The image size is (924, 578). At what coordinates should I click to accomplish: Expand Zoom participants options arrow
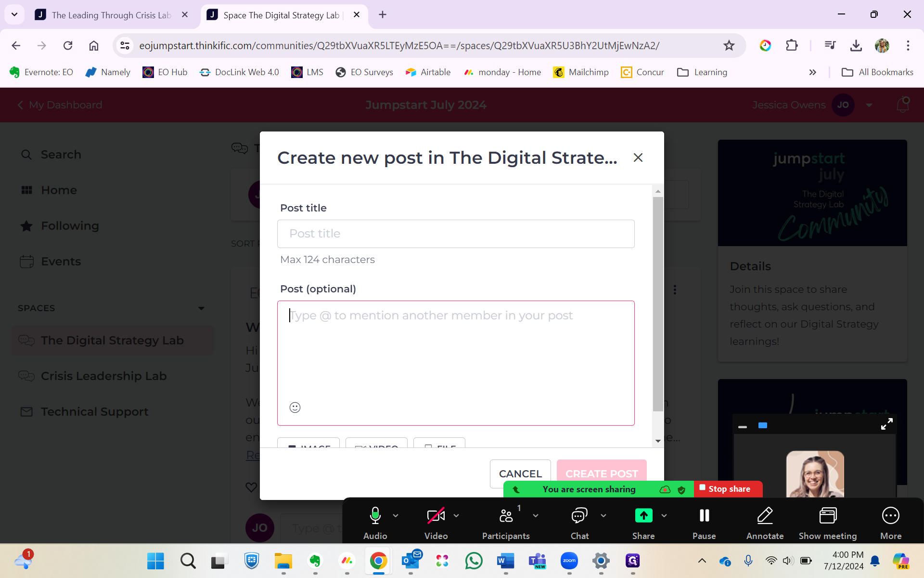pyautogui.click(x=536, y=515)
